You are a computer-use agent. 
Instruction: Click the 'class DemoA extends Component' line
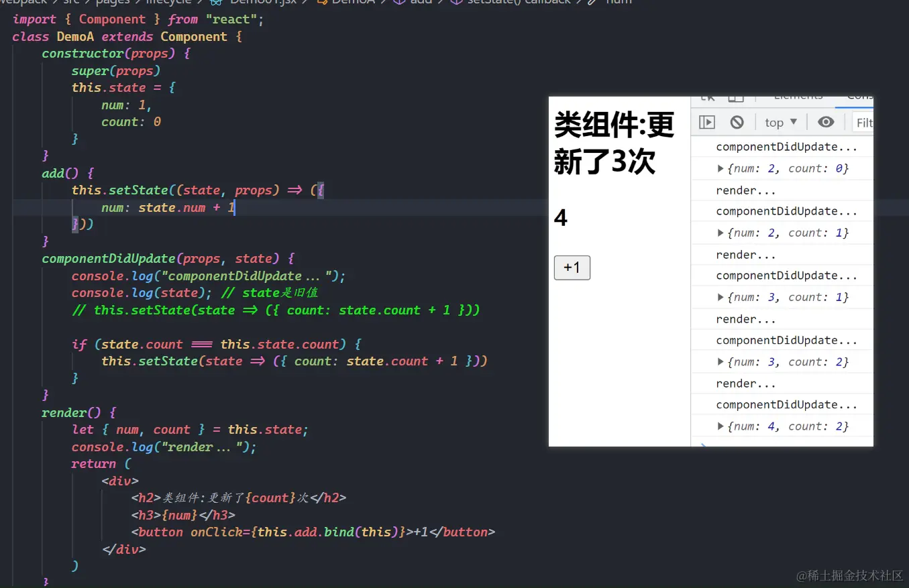point(127,37)
